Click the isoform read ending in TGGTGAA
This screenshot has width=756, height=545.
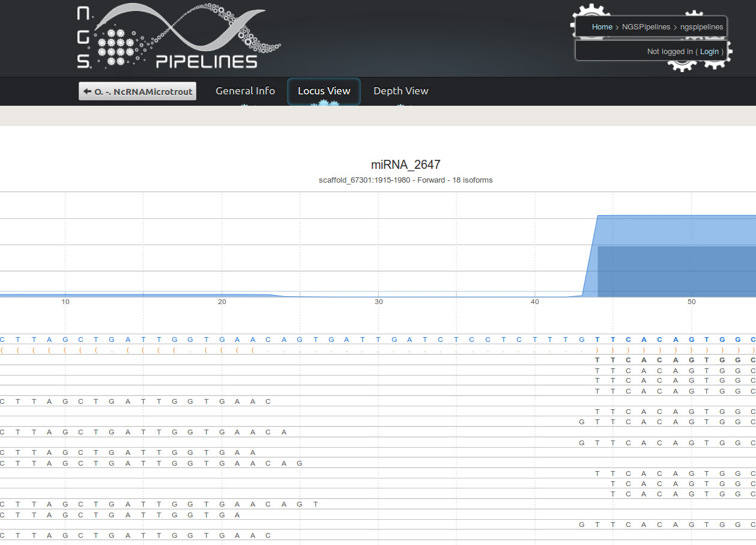click(x=129, y=452)
